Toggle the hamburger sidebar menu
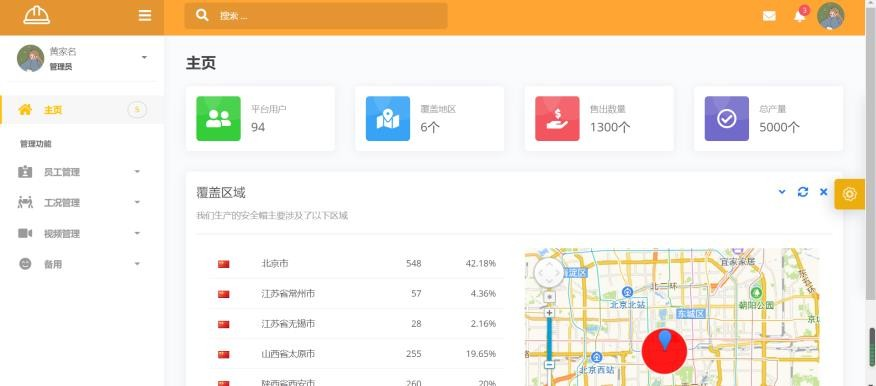The image size is (876, 386). tap(145, 16)
